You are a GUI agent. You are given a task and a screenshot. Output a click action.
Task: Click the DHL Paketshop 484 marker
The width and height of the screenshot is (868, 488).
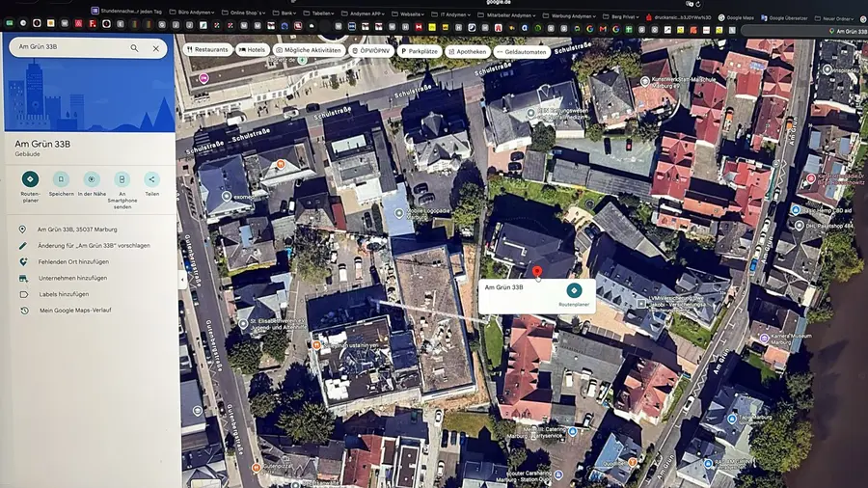799,225
